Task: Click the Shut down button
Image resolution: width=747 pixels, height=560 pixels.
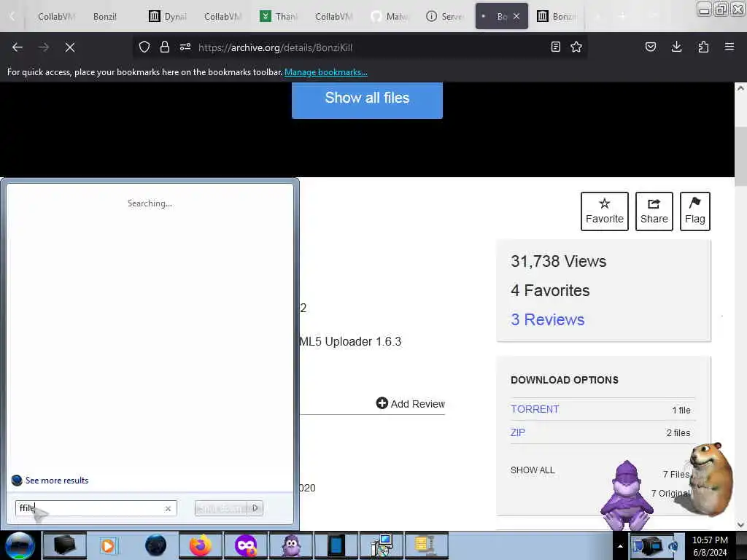Action: 222,508
